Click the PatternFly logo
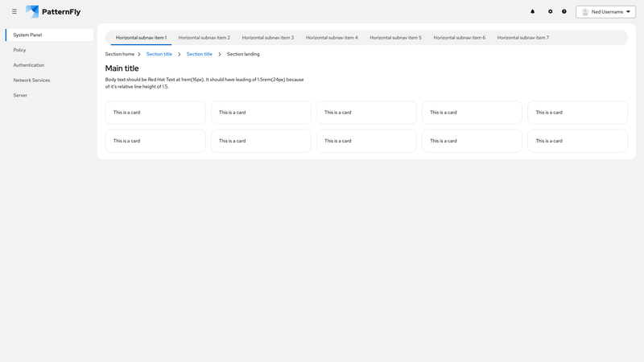This screenshot has height=362, width=644. [53, 11]
